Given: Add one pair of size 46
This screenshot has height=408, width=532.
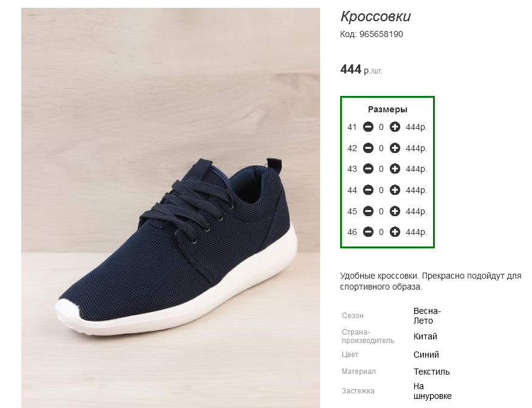Looking at the screenshot, I should (x=395, y=232).
